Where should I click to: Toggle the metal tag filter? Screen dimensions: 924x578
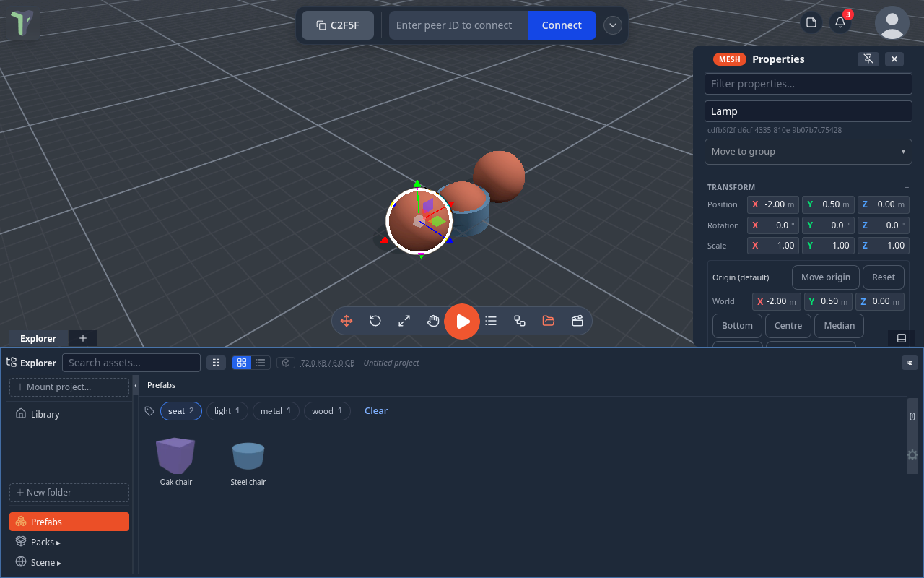point(276,411)
